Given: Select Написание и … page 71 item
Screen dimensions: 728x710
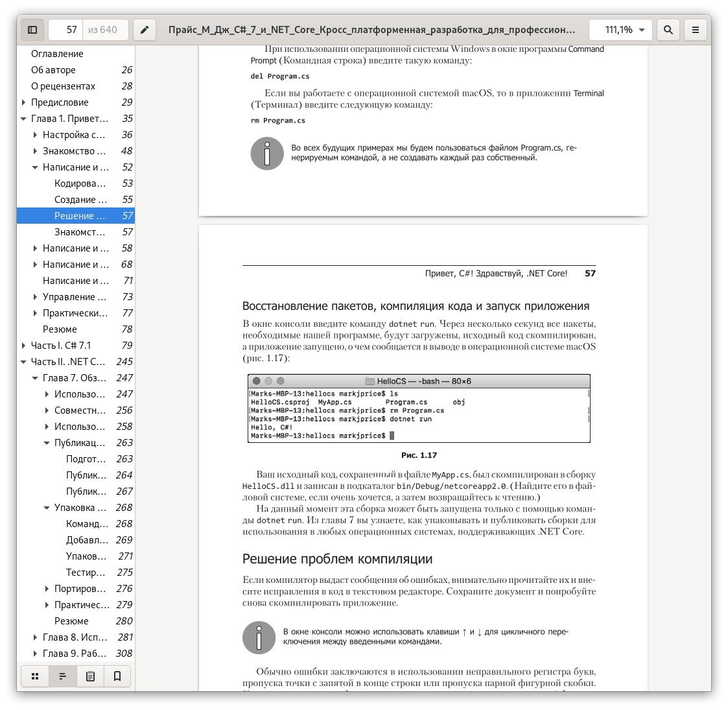Looking at the screenshot, I should coord(76,281).
